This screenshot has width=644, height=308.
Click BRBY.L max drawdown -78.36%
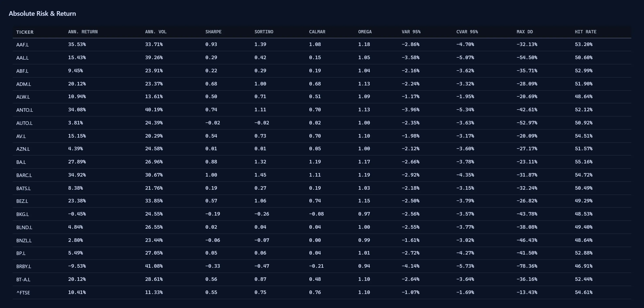(x=527, y=266)
